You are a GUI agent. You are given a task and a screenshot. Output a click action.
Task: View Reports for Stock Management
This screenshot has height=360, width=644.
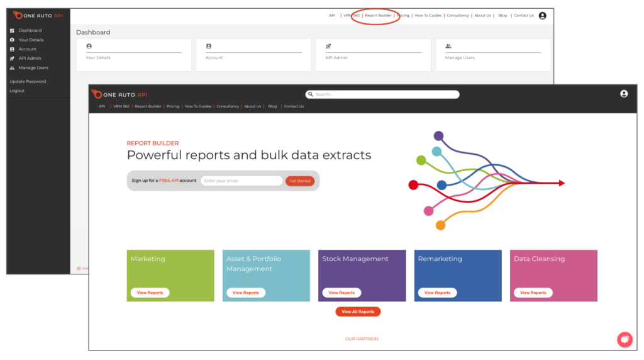[x=341, y=293]
